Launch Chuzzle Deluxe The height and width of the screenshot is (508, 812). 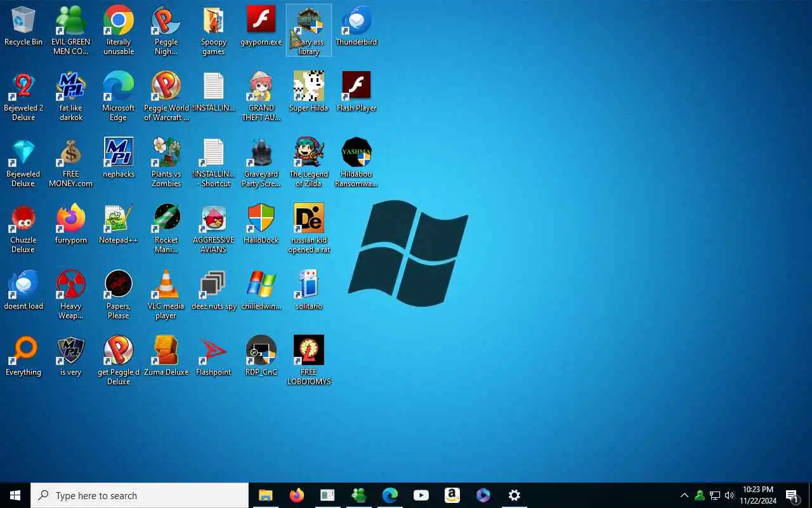click(23, 229)
